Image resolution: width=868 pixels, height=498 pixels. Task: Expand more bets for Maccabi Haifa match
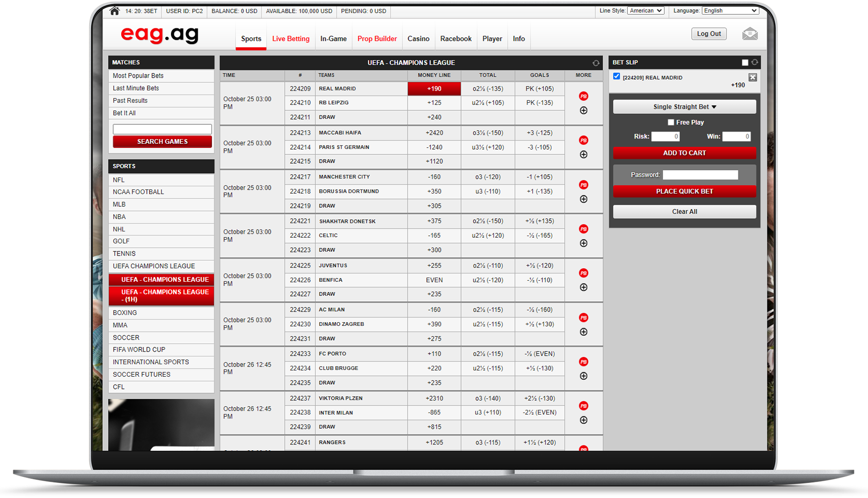point(583,155)
